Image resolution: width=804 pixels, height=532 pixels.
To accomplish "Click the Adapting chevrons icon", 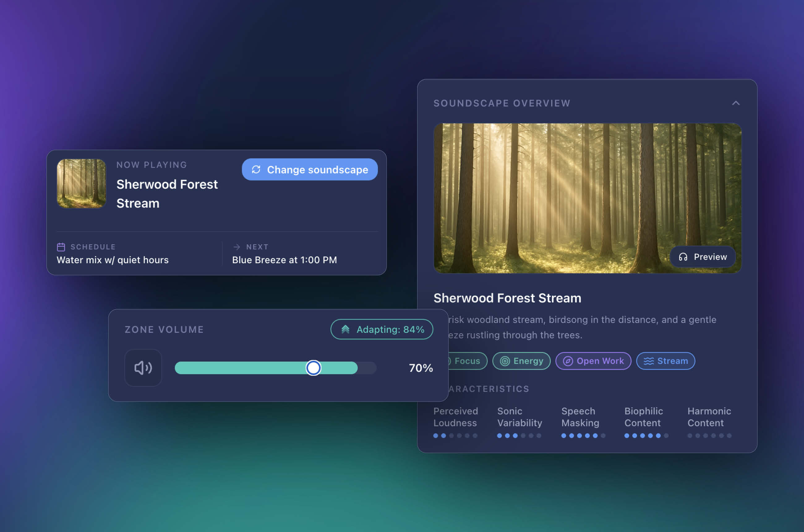I will coord(345,329).
